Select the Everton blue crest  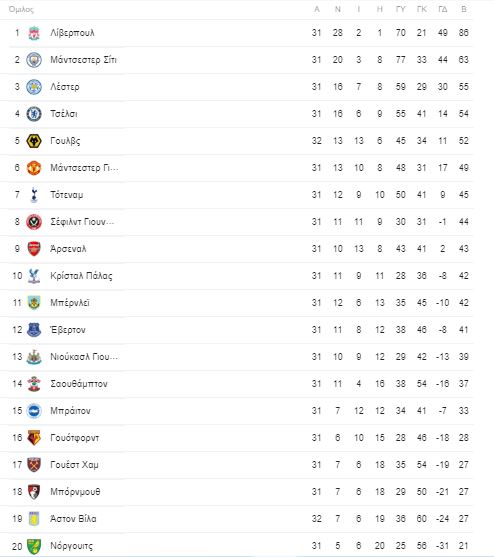click(34, 330)
